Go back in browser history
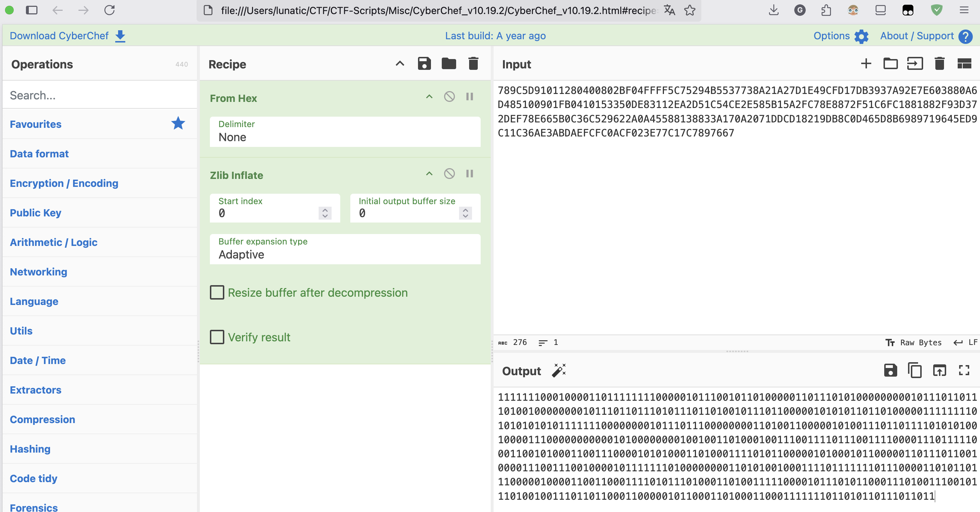 tap(58, 10)
